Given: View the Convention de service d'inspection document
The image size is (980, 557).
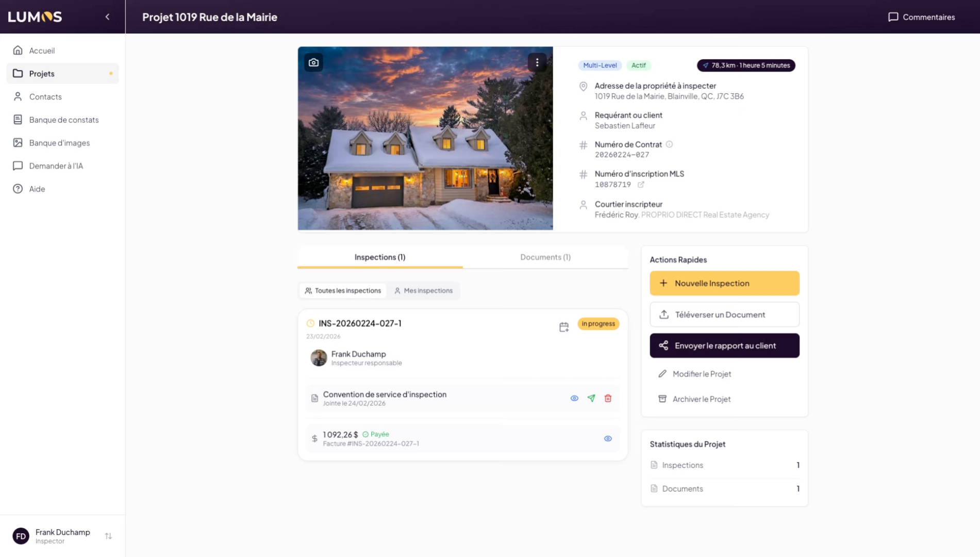Looking at the screenshot, I should click(x=574, y=399).
